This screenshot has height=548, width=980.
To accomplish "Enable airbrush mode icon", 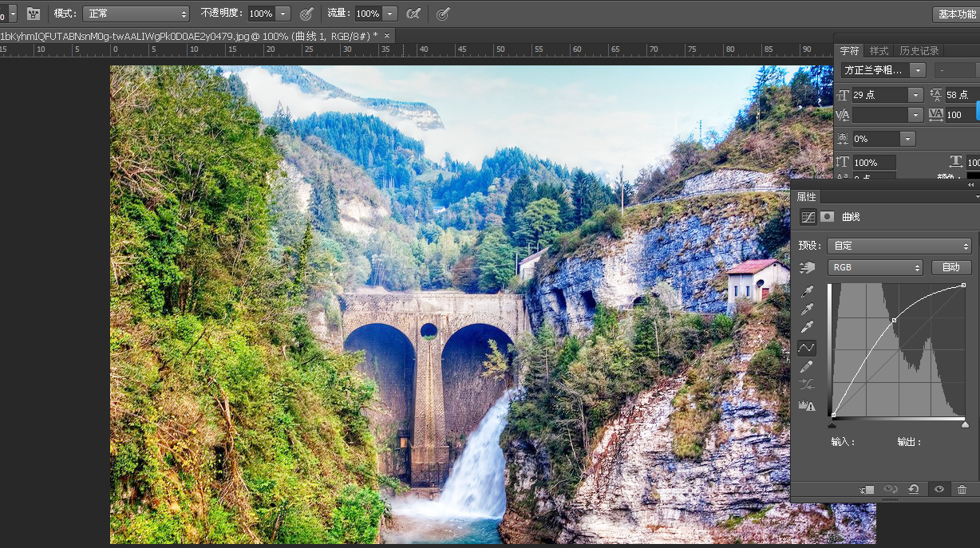I will click(x=413, y=14).
